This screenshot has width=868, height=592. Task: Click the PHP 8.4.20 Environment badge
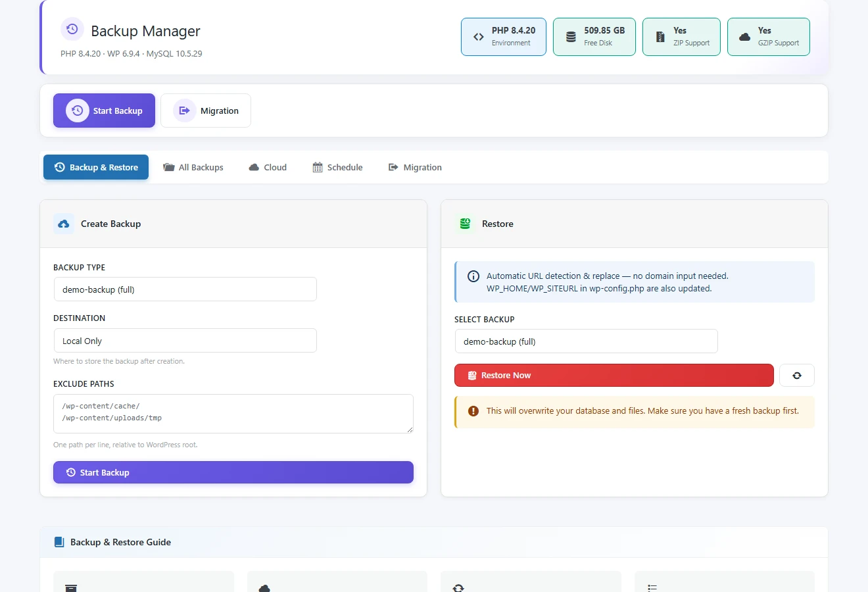point(504,37)
